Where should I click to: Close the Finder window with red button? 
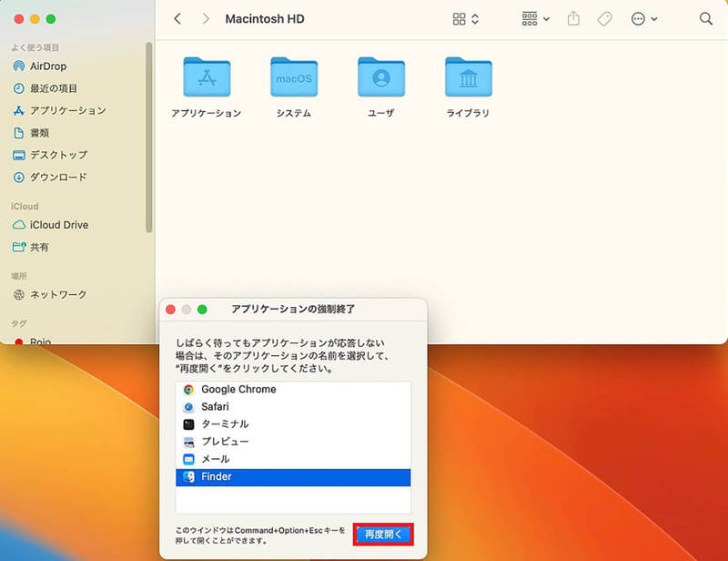tap(19, 19)
